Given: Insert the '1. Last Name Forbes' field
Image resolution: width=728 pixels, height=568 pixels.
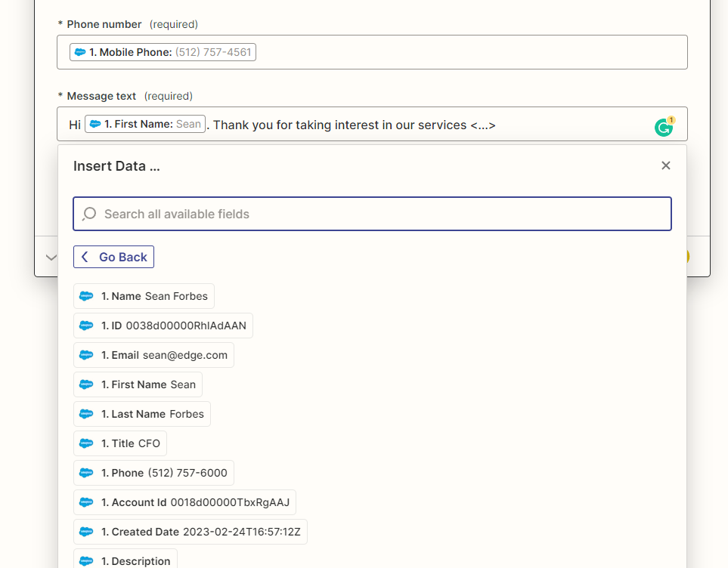Looking at the screenshot, I should pyautogui.click(x=141, y=414).
